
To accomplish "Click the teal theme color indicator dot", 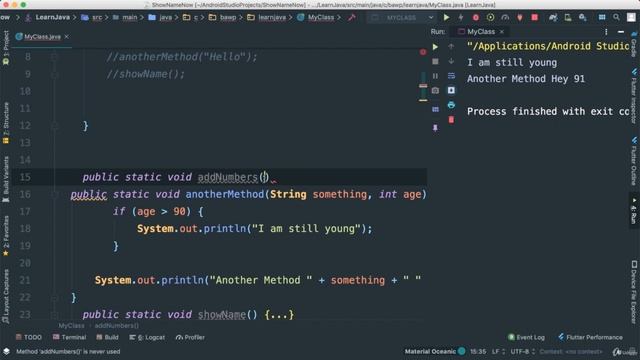I will click(462, 351).
